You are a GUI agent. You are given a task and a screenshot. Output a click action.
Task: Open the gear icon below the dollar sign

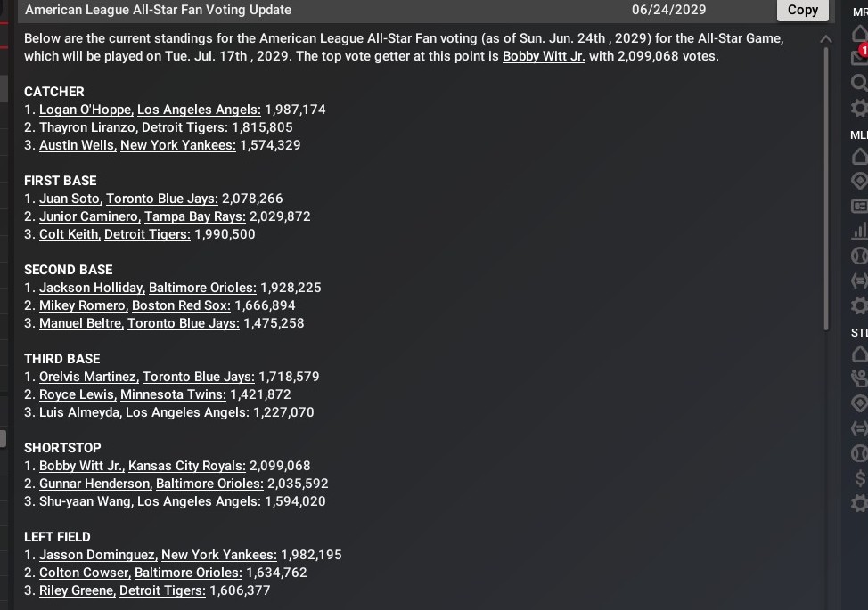pyautogui.click(x=859, y=503)
